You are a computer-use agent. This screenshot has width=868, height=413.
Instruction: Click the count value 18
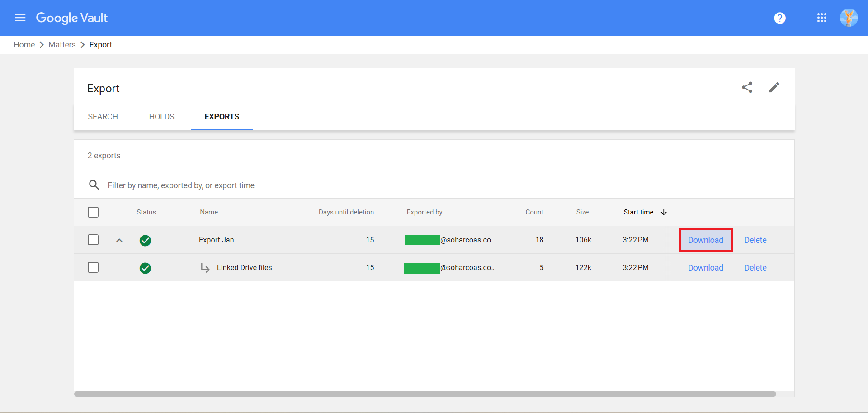pos(539,240)
